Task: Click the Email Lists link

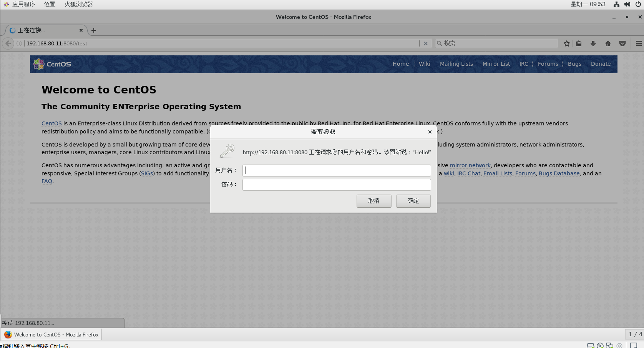Action: point(498,173)
